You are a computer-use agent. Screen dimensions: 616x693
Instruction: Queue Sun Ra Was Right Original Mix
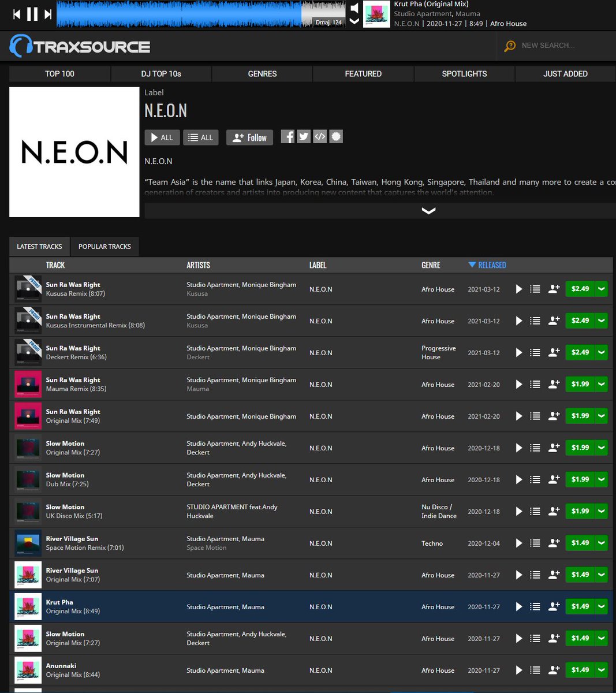click(x=535, y=416)
